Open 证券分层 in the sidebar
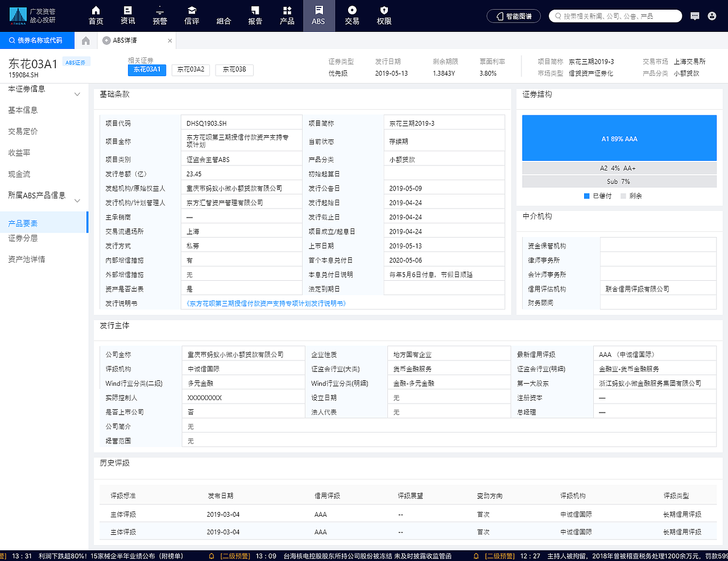 (23, 238)
